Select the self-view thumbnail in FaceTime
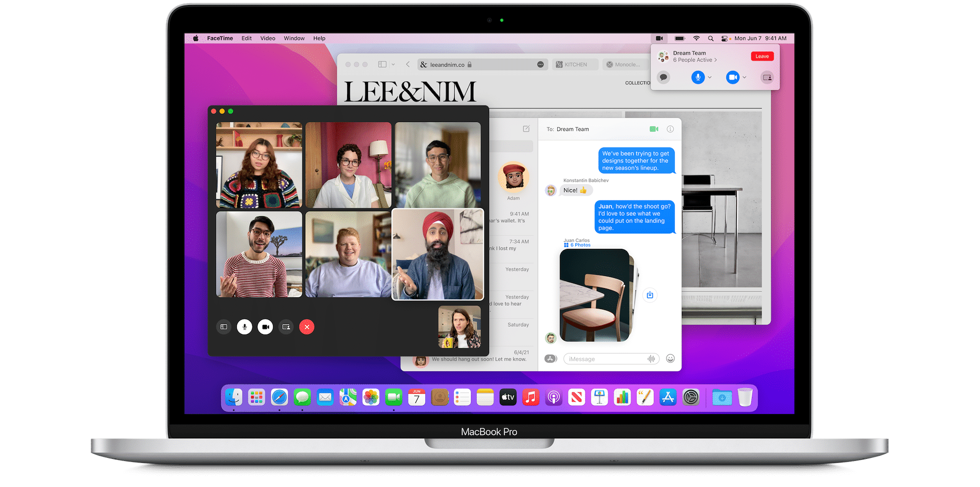This screenshot has width=980, height=487. click(459, 327)
